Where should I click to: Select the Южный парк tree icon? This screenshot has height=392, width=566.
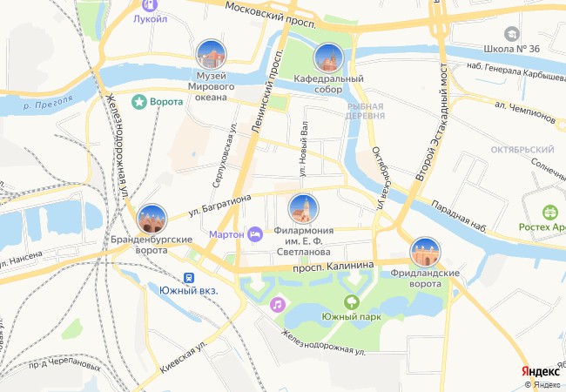tap(352, 301)
